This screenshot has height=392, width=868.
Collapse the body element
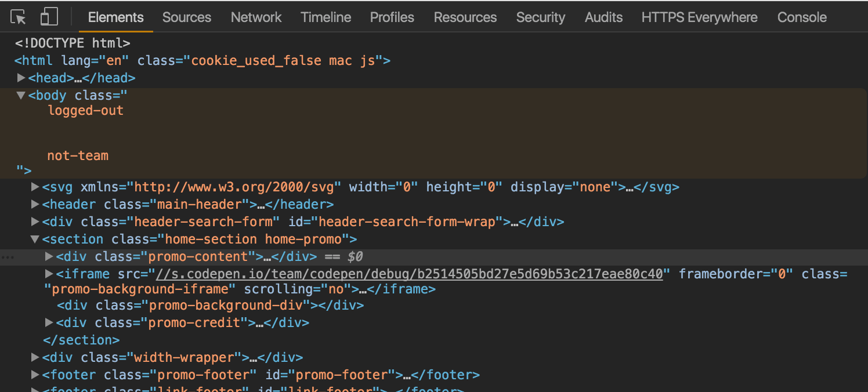[x=21, y=95]
